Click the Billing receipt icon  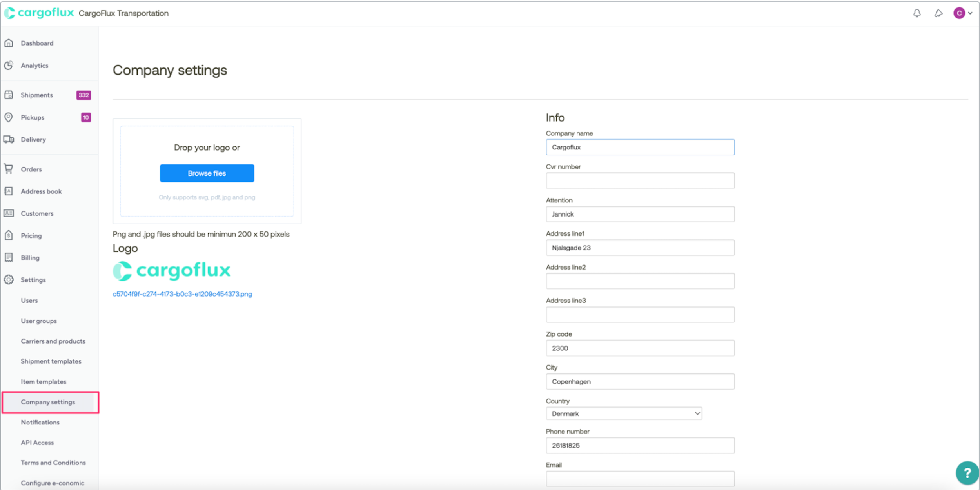pyautogui.click(x=9, y=258)
